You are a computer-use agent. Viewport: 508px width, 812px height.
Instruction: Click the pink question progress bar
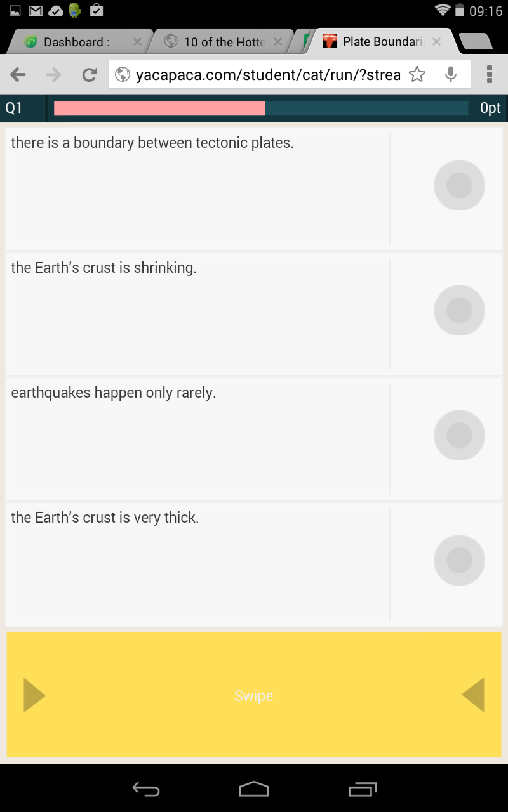(159, 108)
